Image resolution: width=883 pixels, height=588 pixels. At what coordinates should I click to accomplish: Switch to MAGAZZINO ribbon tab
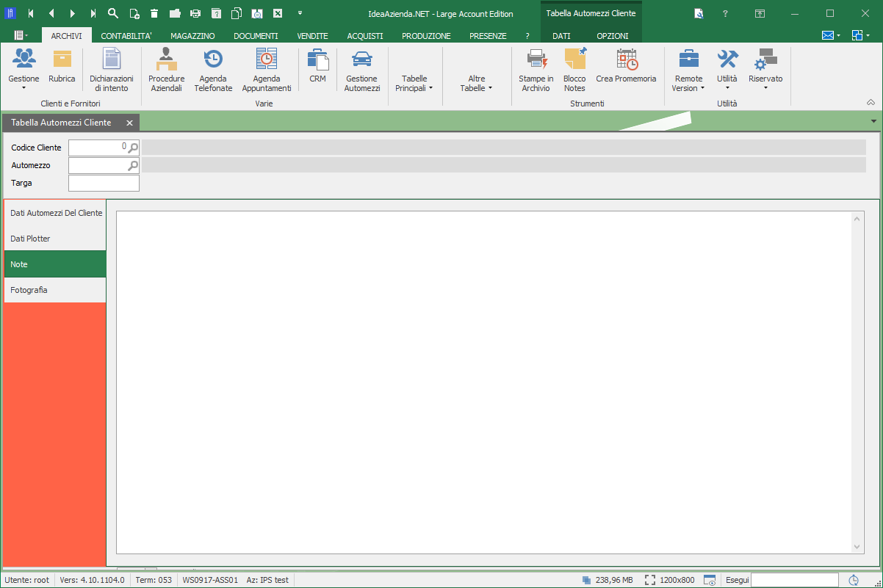tap(192, 35)
